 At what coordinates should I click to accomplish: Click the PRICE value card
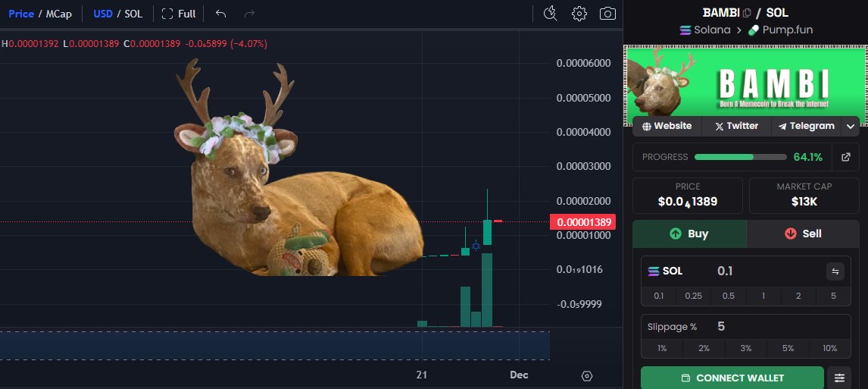[688, 196]
